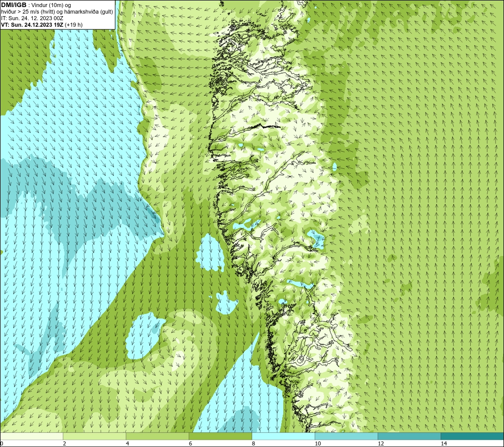Click the legend label '10'
Image resolution: width=504 pixels, height=447 pixels.
pyautogui.click(x=318, y=443)
